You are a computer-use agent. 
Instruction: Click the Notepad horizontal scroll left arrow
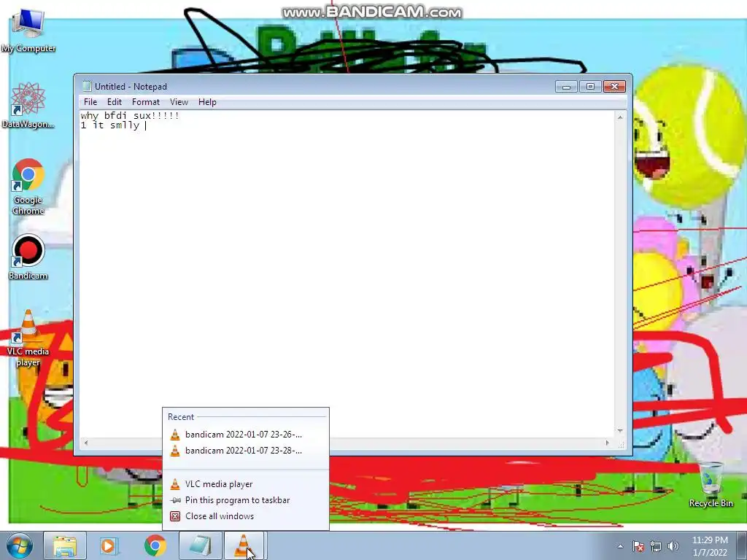pos(85,443)
